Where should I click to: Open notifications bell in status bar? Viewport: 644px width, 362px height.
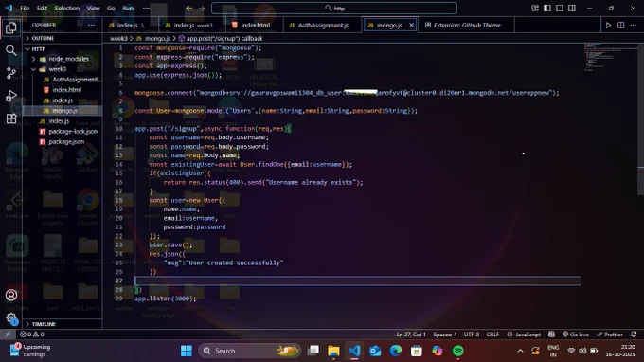click(634, 335)
